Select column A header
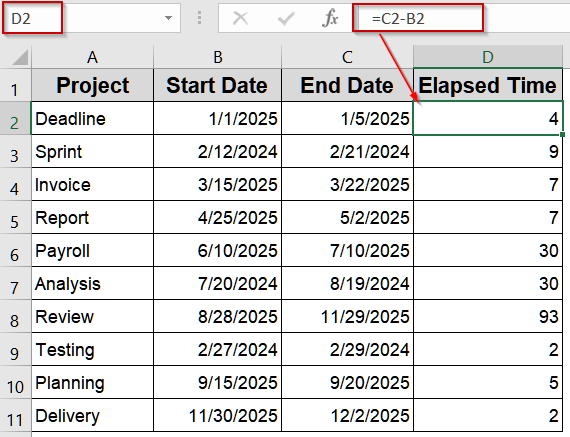The width and height of the screenshot is (570, 437). click(92, 57)
